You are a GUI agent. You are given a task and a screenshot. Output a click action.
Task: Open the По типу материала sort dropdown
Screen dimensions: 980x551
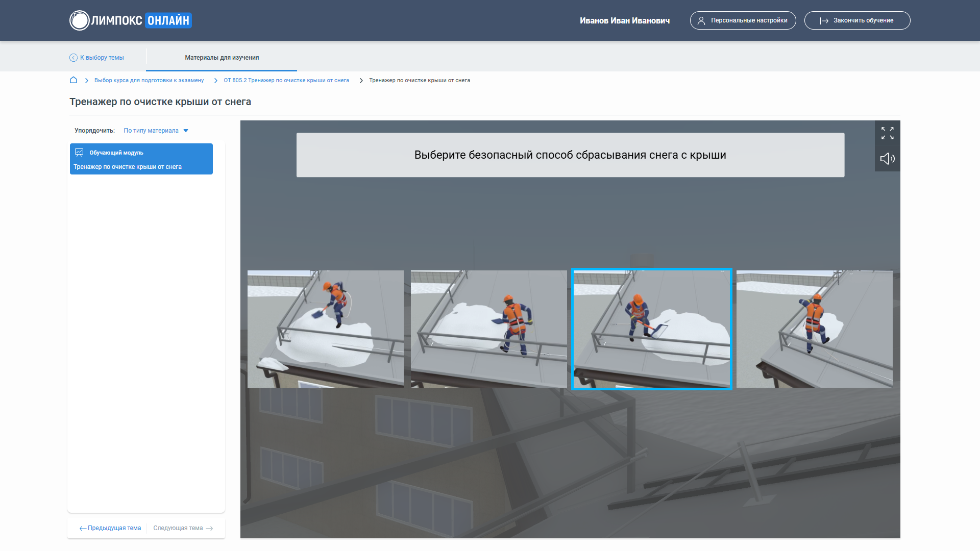click(151, 131)
